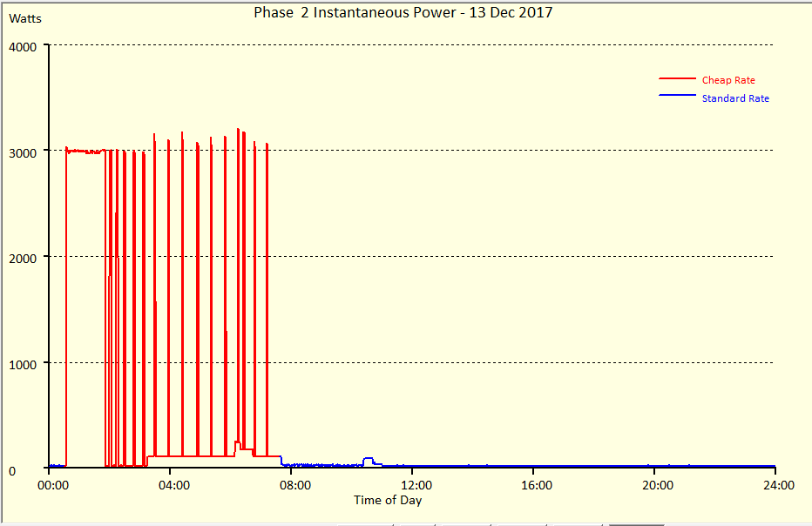812x526 pixels.
Task: Click the 16:00 time tick label
Action: pos(536,485)
